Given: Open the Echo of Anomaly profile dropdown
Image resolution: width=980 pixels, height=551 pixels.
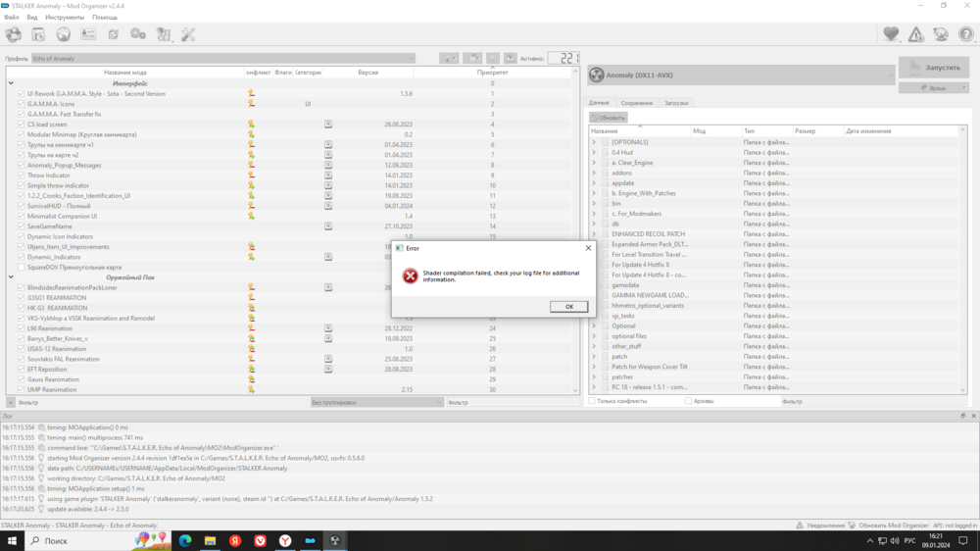Looking at the screenshot, I should pyautogui.click(x=223, y=59).
